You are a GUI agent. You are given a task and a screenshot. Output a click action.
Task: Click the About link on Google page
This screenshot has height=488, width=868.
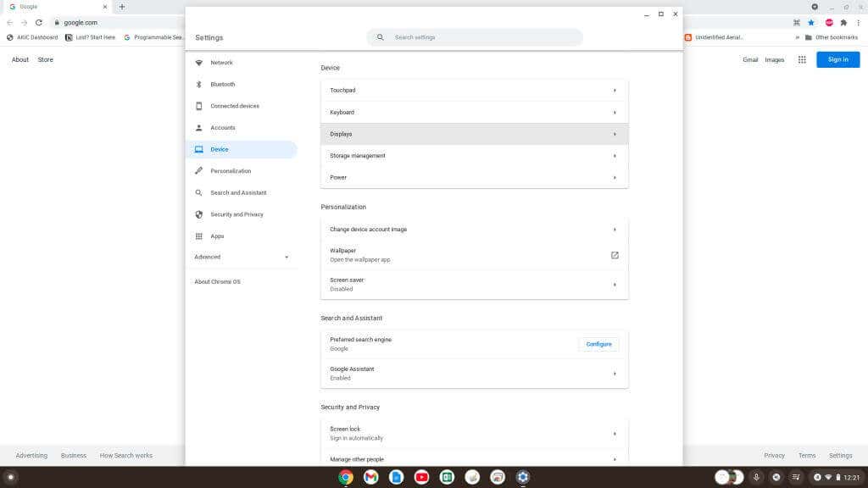pyautogui.click(x=20, y=60)
